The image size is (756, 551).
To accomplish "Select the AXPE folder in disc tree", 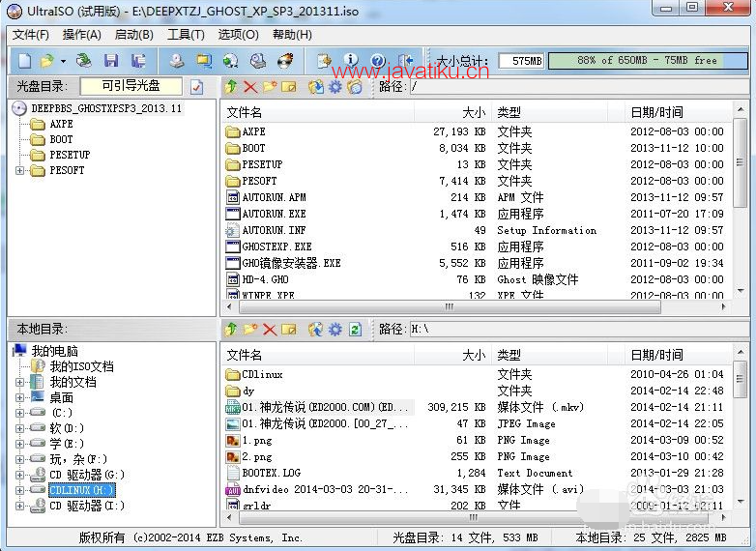I will tap(61, 124).
